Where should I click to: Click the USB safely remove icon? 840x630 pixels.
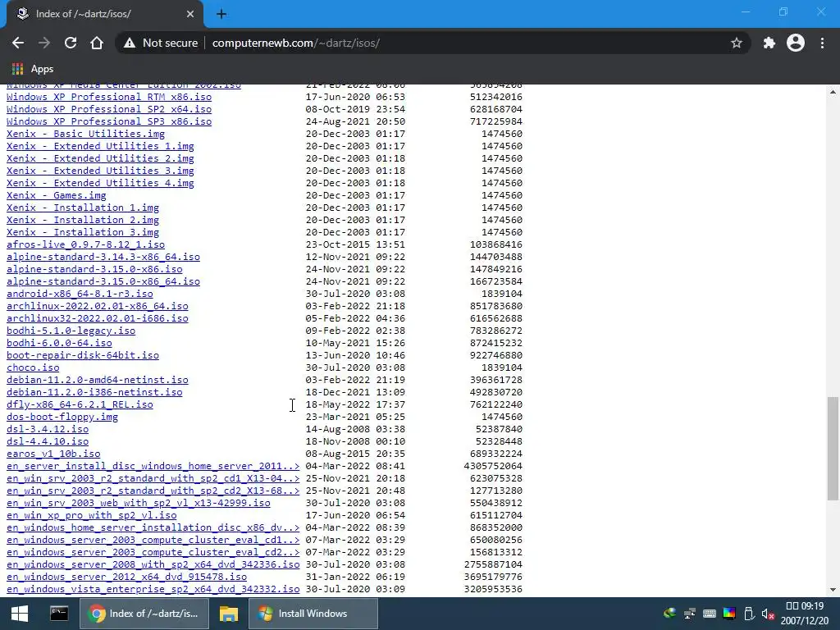749,614
